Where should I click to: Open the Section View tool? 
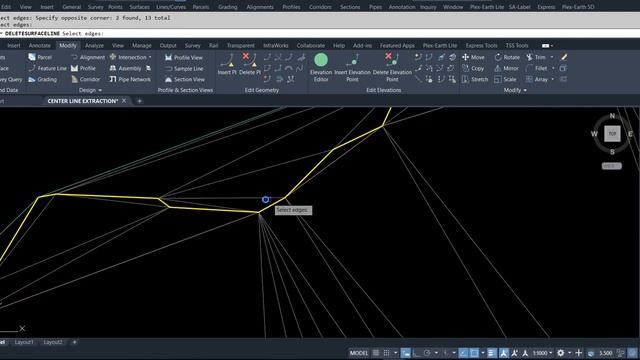tap(184, 79)
